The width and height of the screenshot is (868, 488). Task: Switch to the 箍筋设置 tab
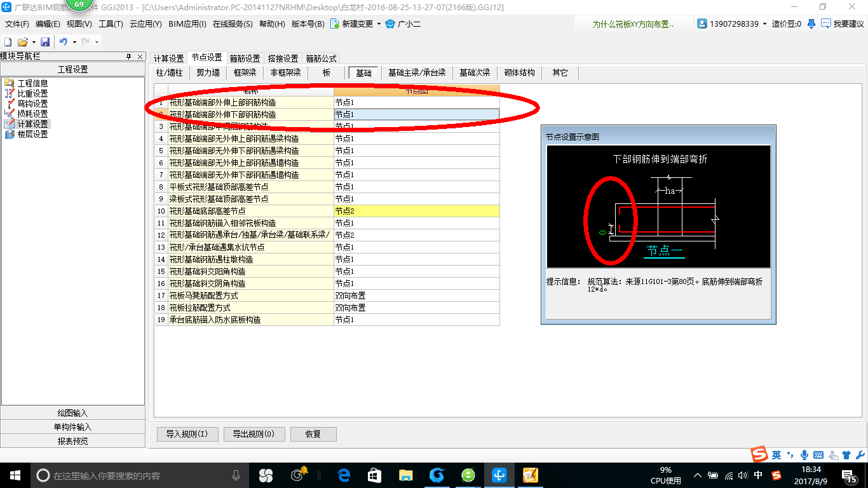(x=245, y=58)
